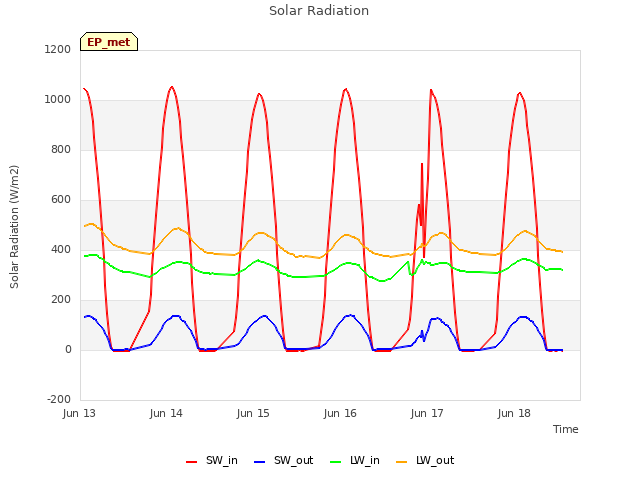Toggle the LW_out legend entry
Viewport: 640px width, 480px height.
point(425,460)
